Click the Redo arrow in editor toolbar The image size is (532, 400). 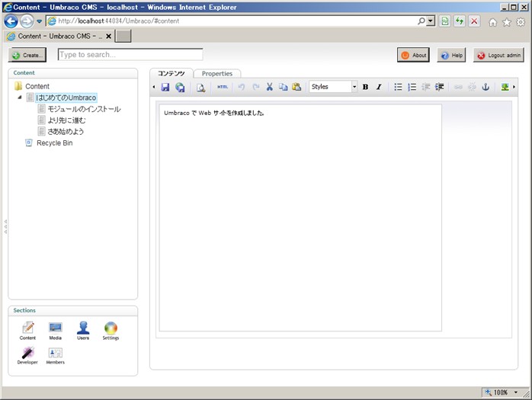[256, 87]
